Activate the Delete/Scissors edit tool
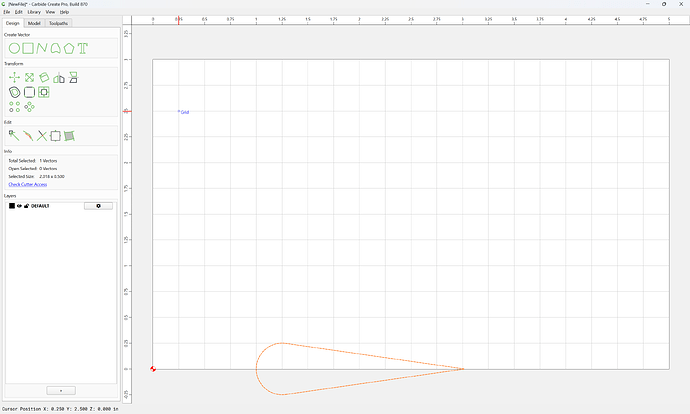This screenshot has height=414, width=690. 42,136
